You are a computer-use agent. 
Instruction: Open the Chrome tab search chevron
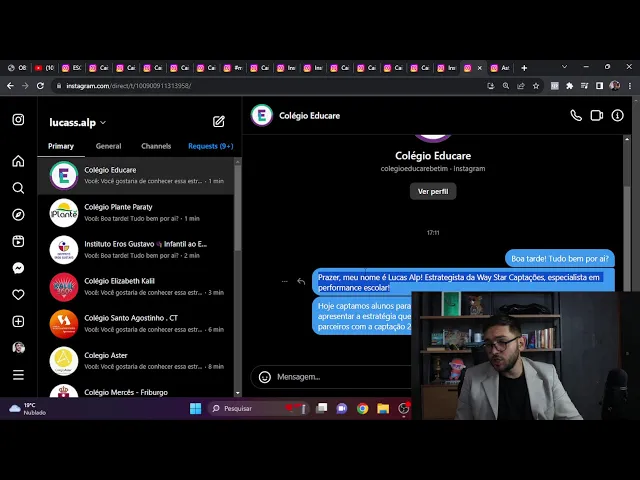pyautogui.click(x=564, y=67)
